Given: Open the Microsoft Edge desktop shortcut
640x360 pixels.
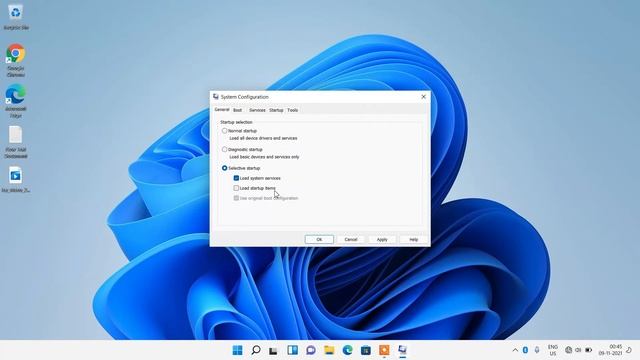Looking at the screenshot, I should [16, 101].
